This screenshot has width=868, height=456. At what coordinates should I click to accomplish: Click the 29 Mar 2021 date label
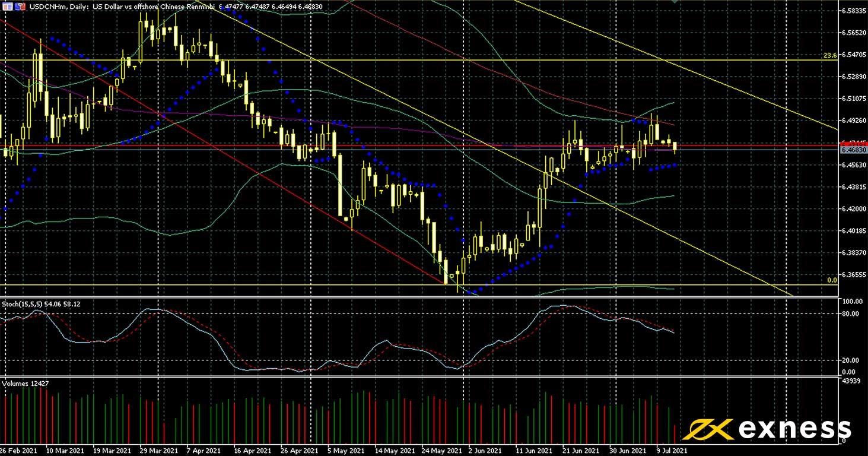point(158,451)
